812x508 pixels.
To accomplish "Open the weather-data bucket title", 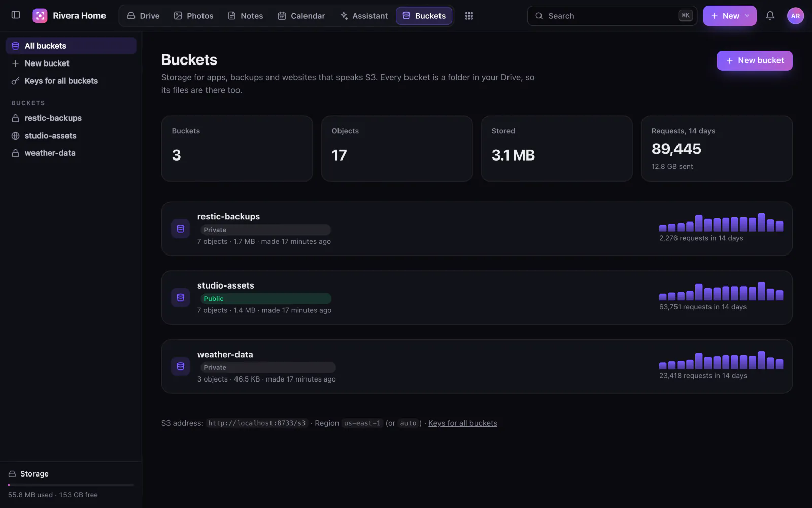I will [225, 354].
